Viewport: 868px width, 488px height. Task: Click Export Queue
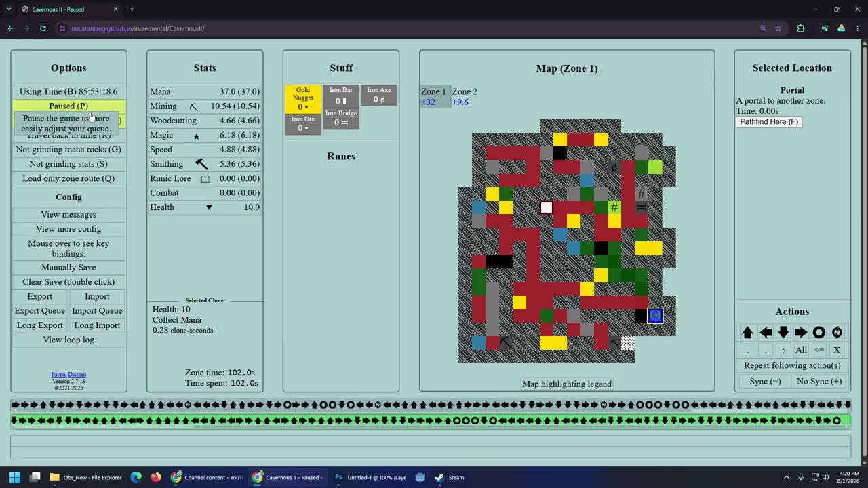tap(39, 311)
